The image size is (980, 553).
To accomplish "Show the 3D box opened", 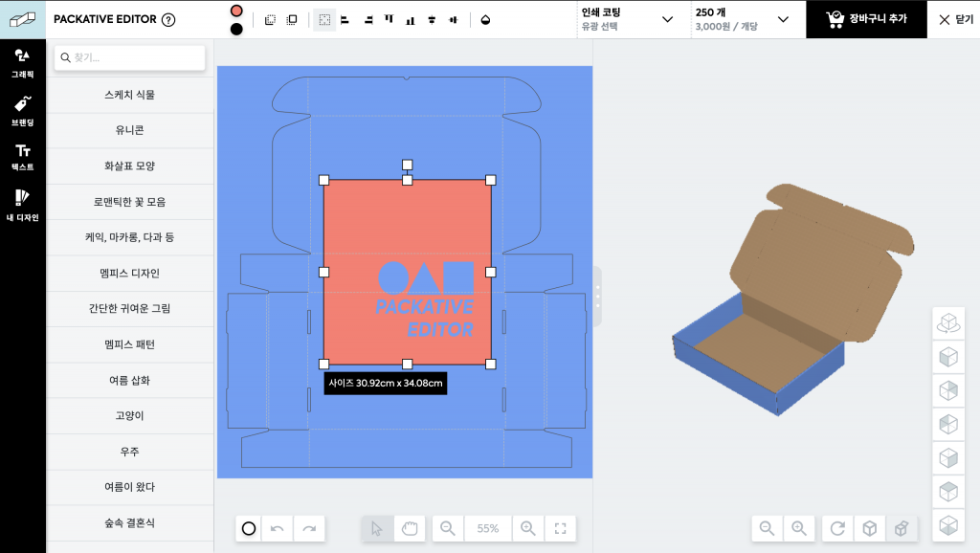I will tap(902, 529).
